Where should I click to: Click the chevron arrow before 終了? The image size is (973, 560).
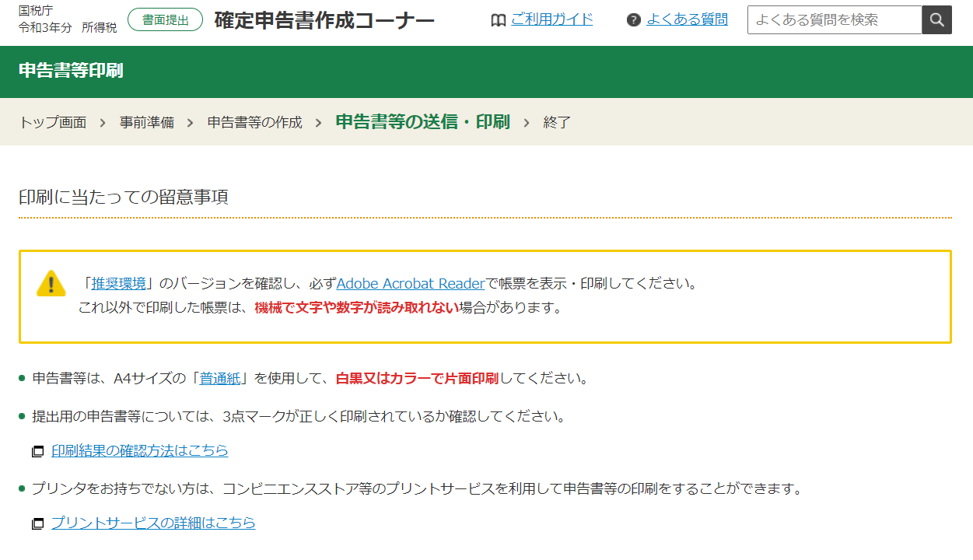point(527,123)
